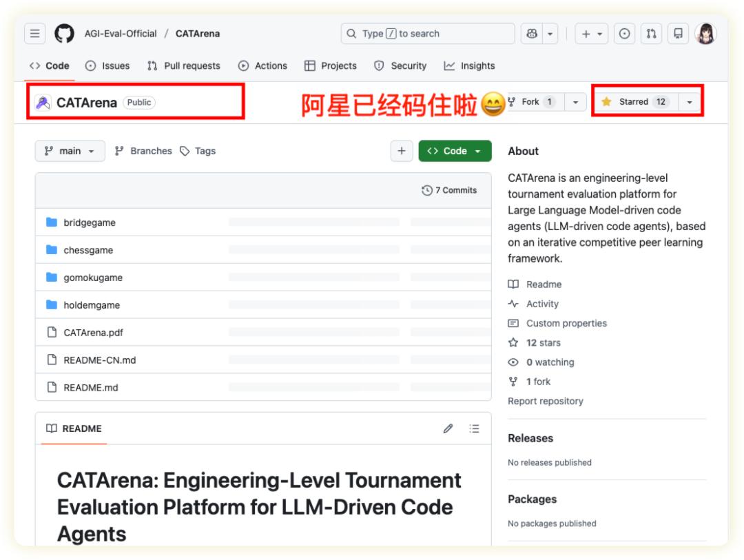This screenshot has width=744, height=560.
Task: Expand the main branch dropdown
Action: point(70,151)
